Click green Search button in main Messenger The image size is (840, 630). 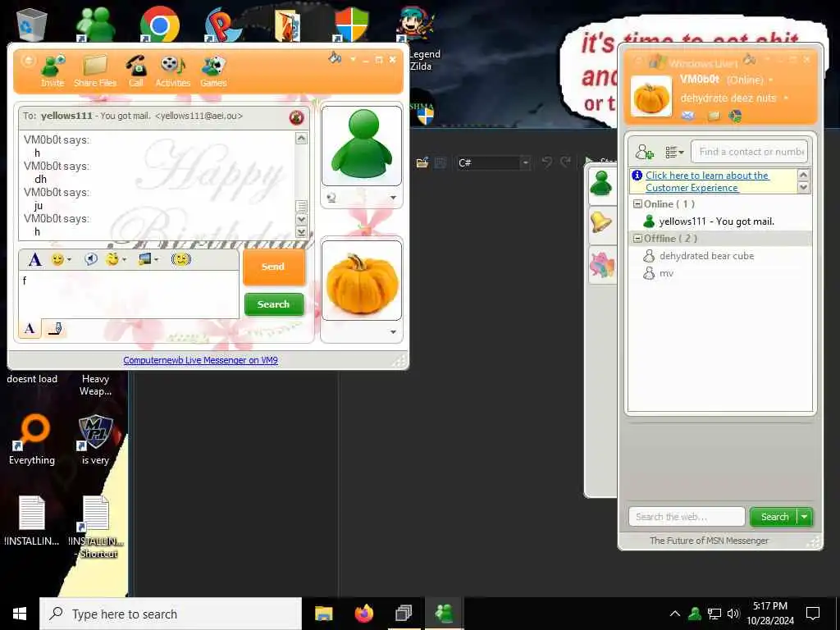774,517
